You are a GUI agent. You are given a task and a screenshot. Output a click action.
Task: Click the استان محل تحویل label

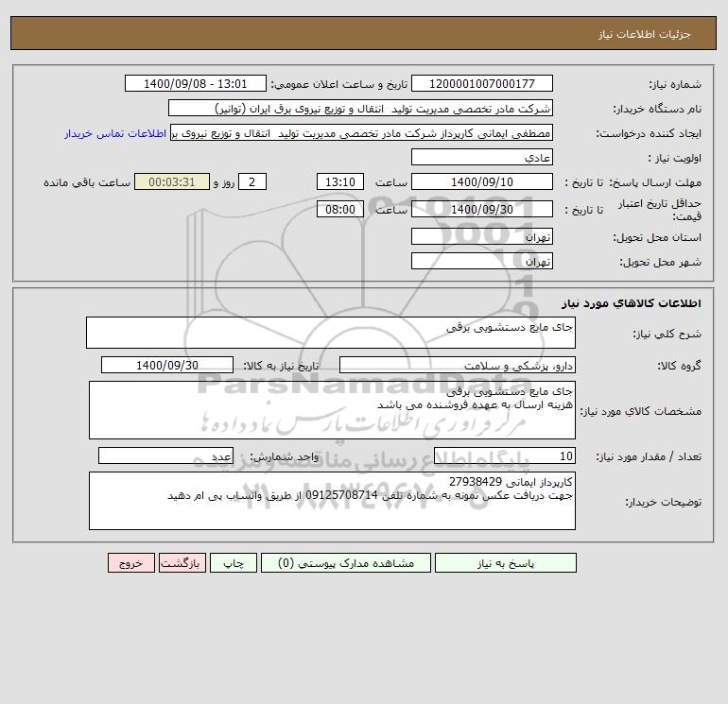[x=657, y=237]
